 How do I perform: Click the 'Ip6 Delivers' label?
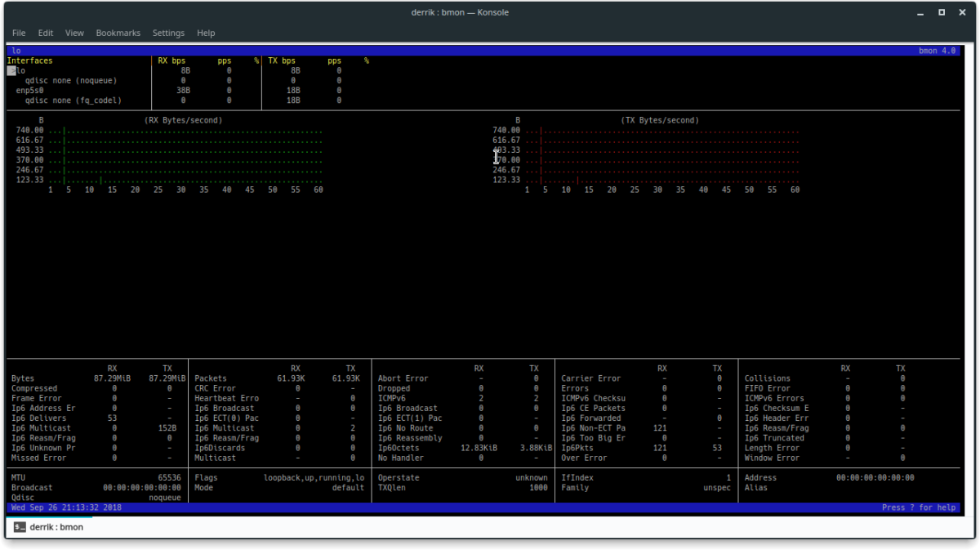[39, 418]
